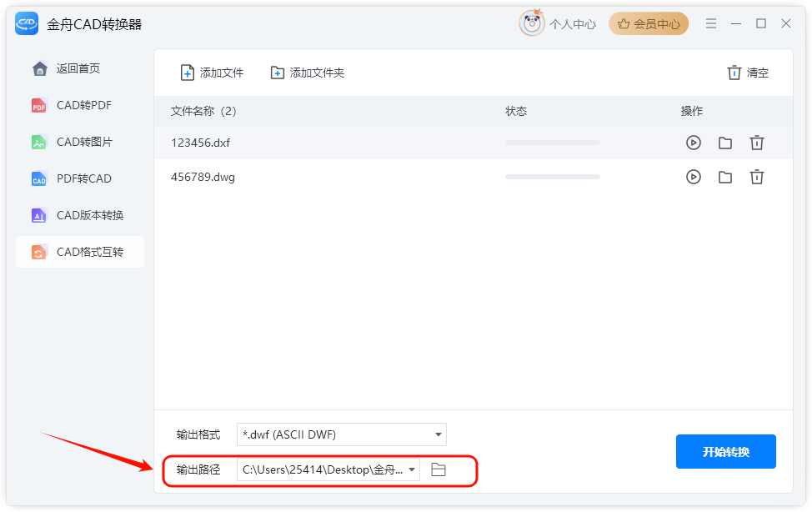Select the 123456.dxf file name
The width and height of the screenshot is (812, 512).
(200, 143)
